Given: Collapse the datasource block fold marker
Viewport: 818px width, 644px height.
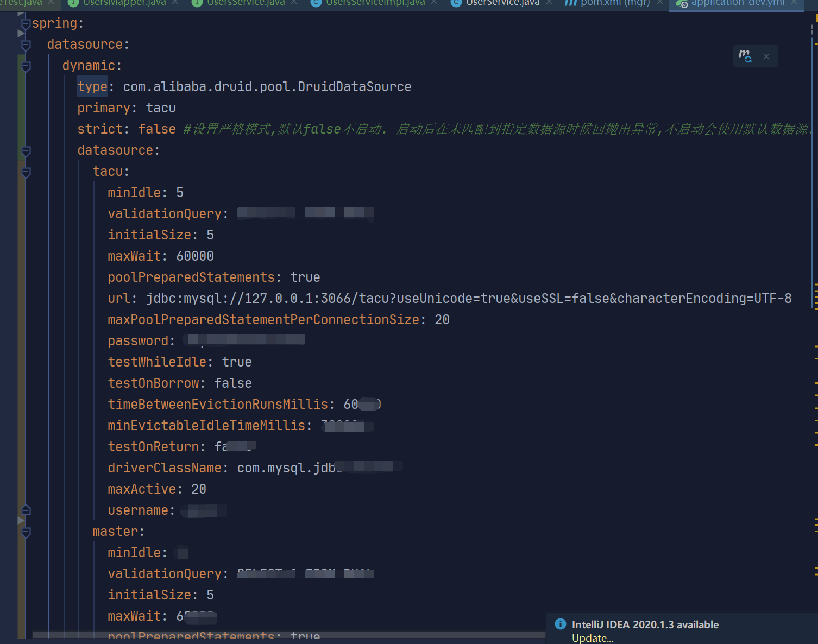Looking at the screenshot, I should tap(26, 46).
